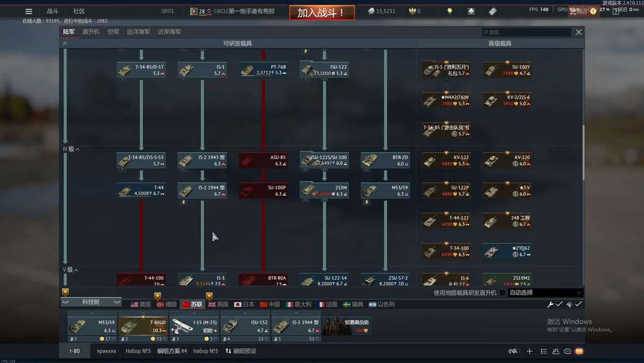Click the golden eagles currency icon
The image size is (644, 363).
coord(412,11)
